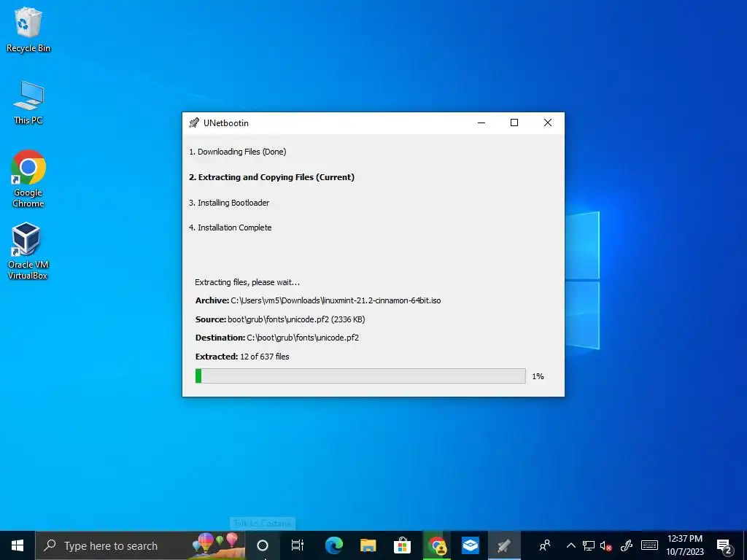Click the "4. Installation Complete" step
The height and width of the screenshot is (560, 747).
(x=230, y=227)
